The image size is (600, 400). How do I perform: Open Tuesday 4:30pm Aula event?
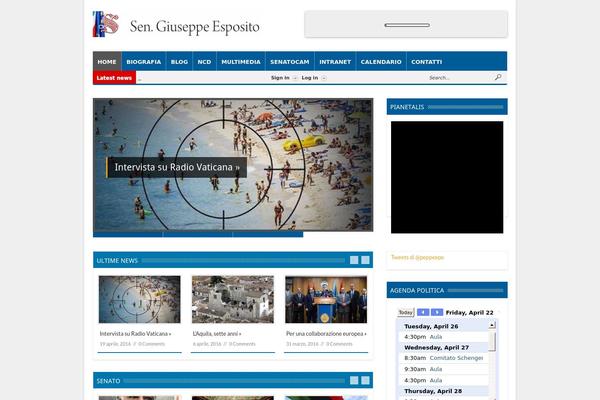[444, 337]
